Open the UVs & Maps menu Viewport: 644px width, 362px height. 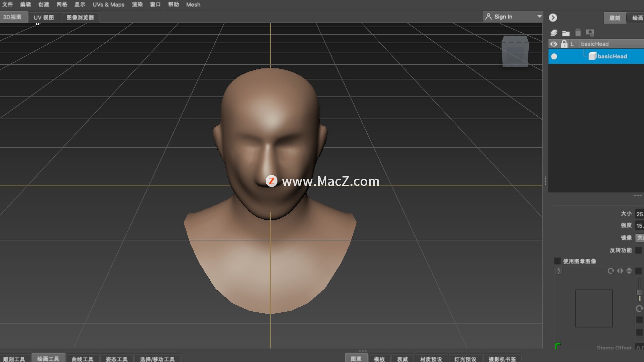coord(108,5)
